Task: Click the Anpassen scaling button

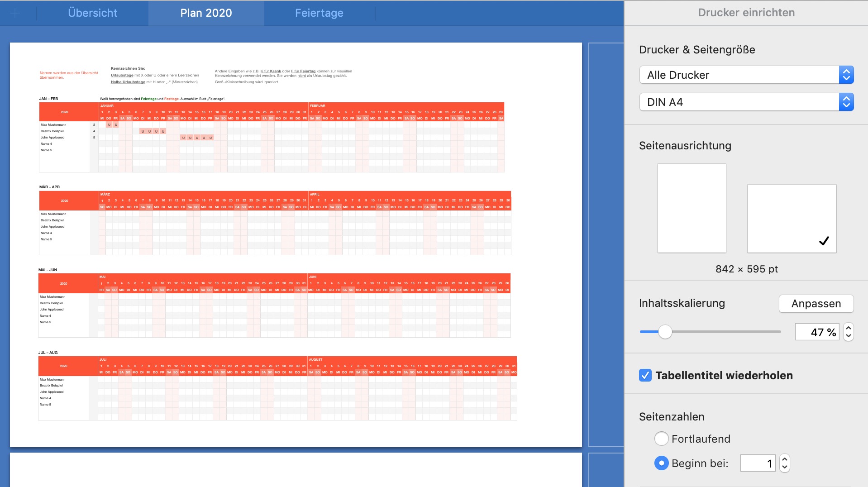Action: point(816,304)
